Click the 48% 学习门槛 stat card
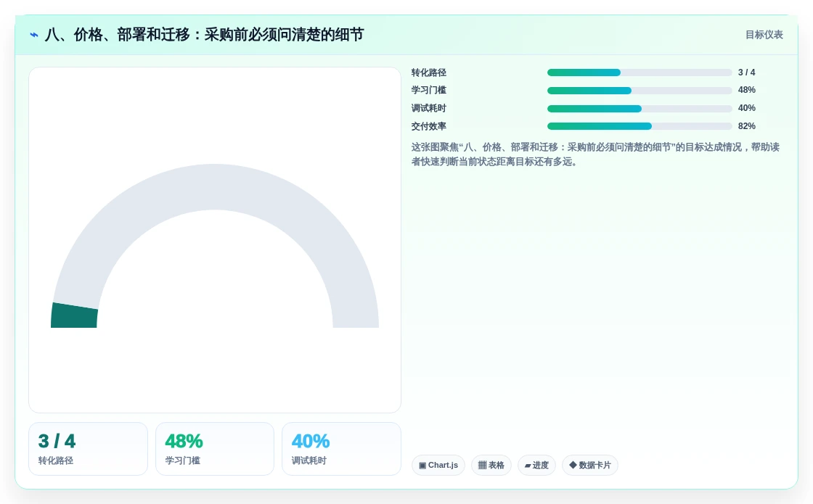This screenshot has height=504, width=813. coord(215,449)
